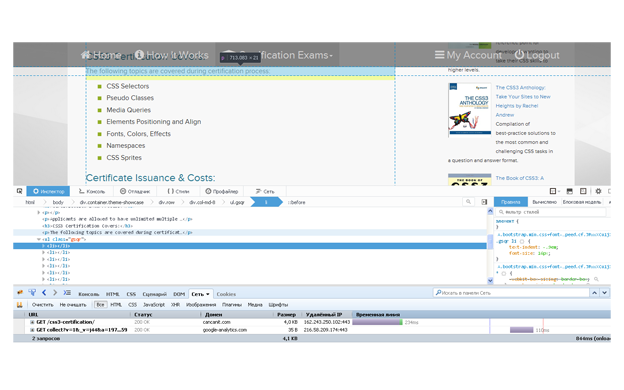Filter Net requests by HTML

tap(116, 305)
